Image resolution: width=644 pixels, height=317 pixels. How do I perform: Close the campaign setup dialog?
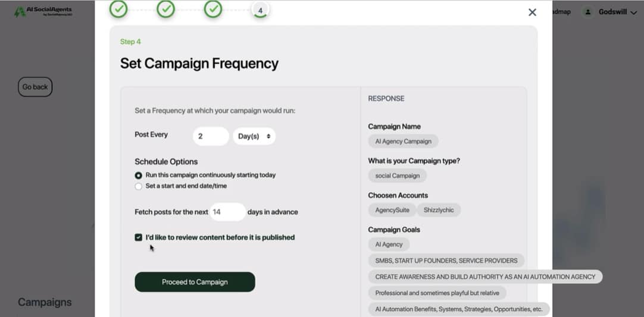click(532, 12)
